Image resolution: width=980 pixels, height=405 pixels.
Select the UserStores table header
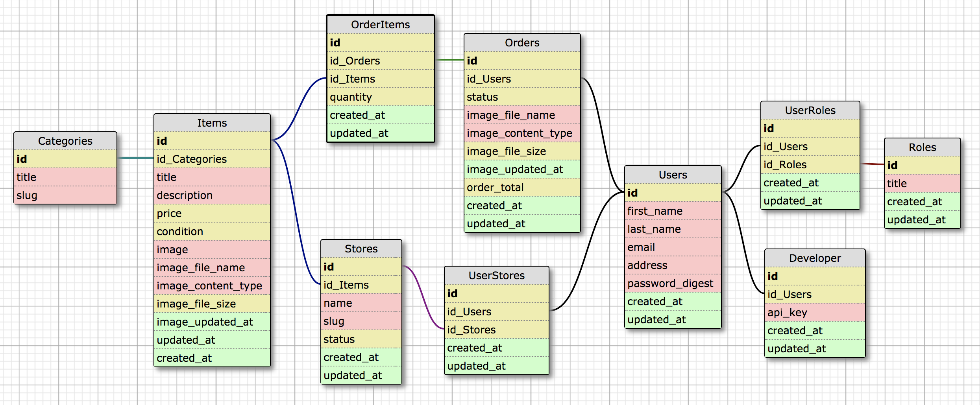tap(497, 275)
